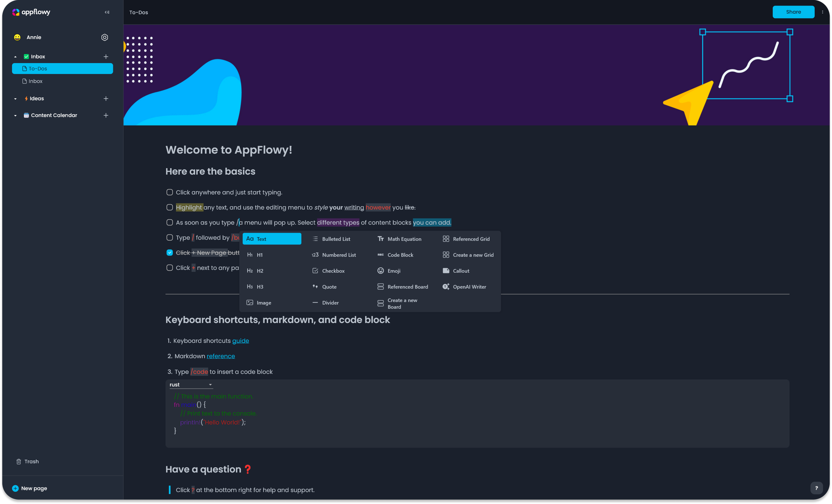
Task: Add a new page under Inbox
Action: click(106, 56)
